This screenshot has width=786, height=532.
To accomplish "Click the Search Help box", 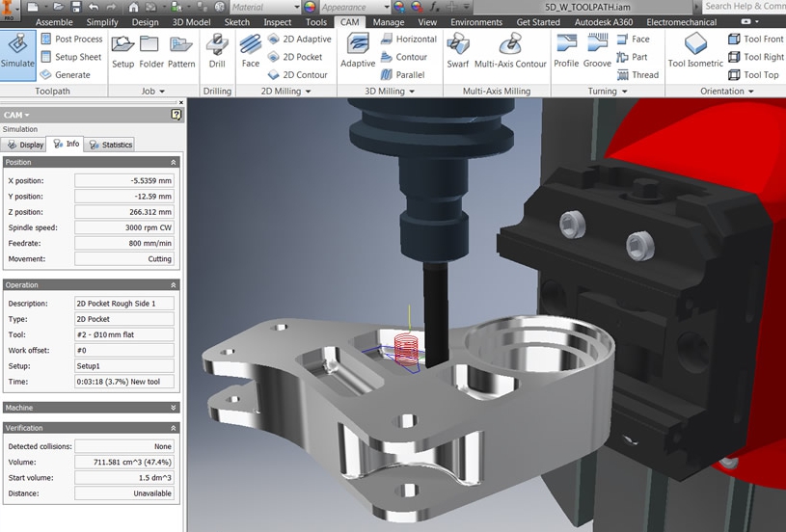I will [744, 7].
